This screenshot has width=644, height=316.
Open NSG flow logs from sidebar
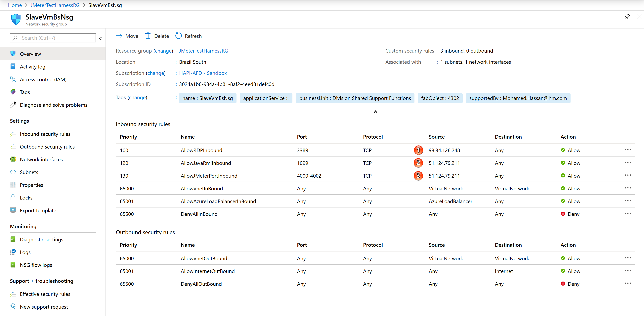[x=36, y=265]
